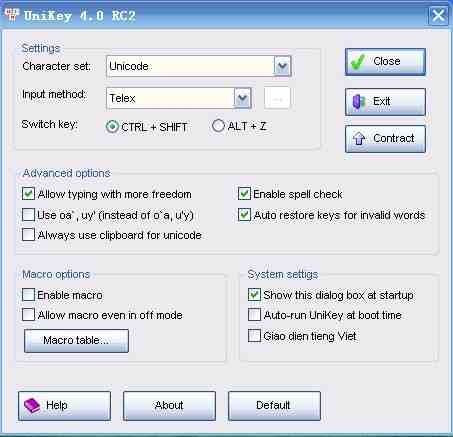Image resolution: width=453 pixels, height=437 pixels.
Task: Open Help via the purple book icon
Action: click(x=64, y=406)
